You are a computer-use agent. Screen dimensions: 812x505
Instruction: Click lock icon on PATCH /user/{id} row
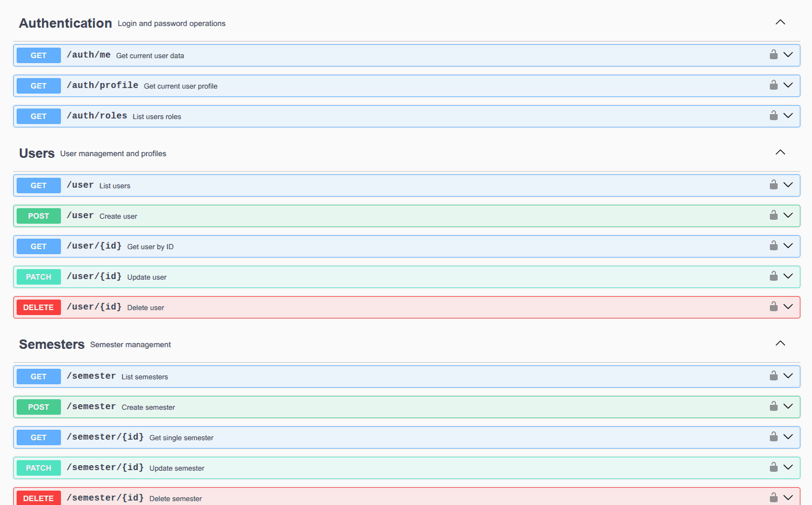pyautogui.click(x=773, y=276)
